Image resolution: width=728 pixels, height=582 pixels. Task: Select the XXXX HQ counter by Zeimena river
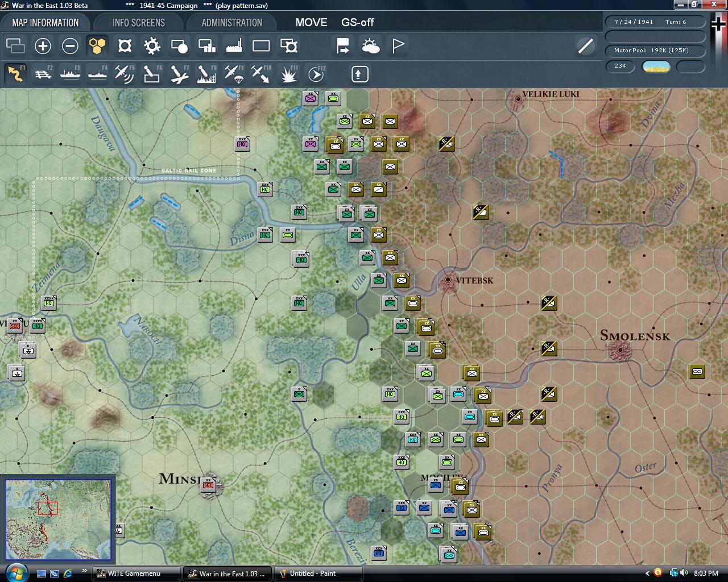pyautogui.click(x=49, y=302)
